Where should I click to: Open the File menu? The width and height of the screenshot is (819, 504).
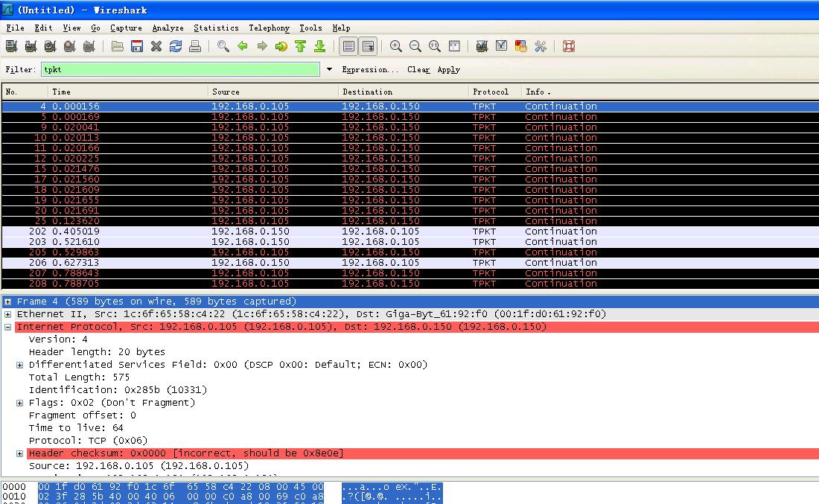click(15, 28)
